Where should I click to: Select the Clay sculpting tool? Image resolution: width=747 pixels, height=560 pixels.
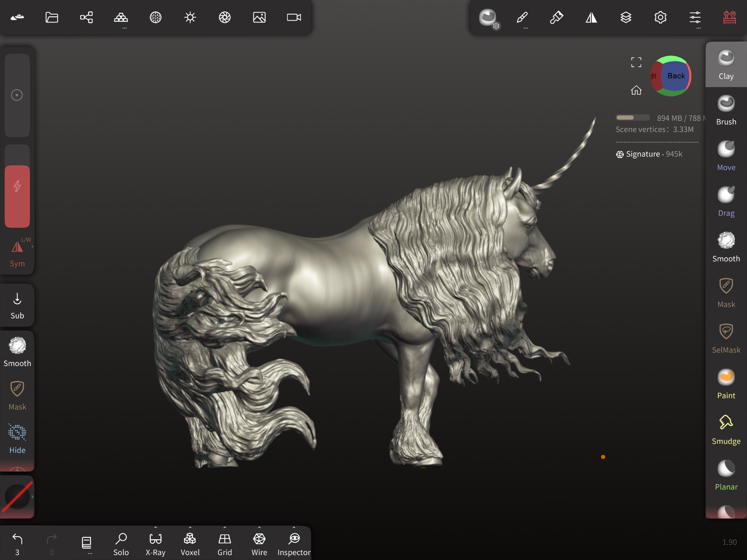click(726, 65)
